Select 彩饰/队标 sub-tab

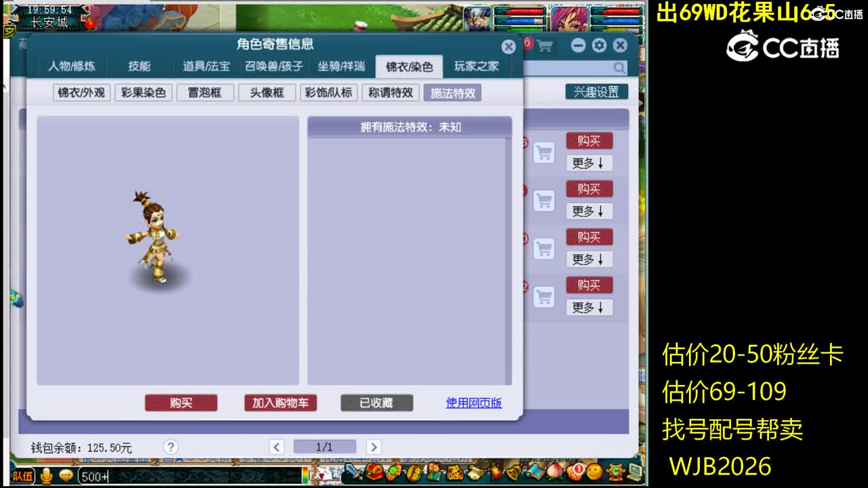(329, 93)
